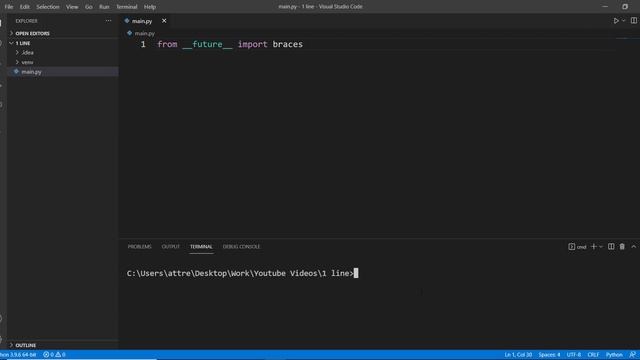640x360 pixels.
Task: Split the terminal pane
Action: 611,247
